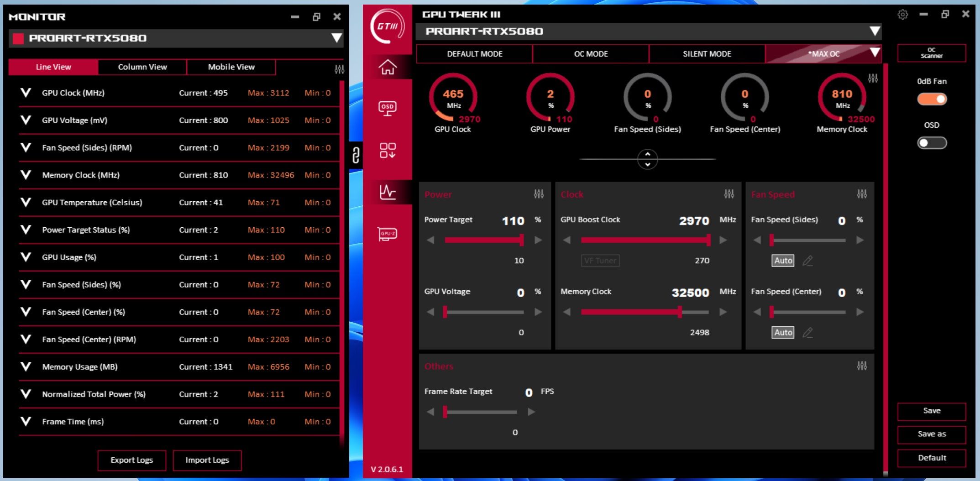
Task: Expand the GPU Temperature (Celsius) row
Action: pyautogui.click(x=26, y=202)
